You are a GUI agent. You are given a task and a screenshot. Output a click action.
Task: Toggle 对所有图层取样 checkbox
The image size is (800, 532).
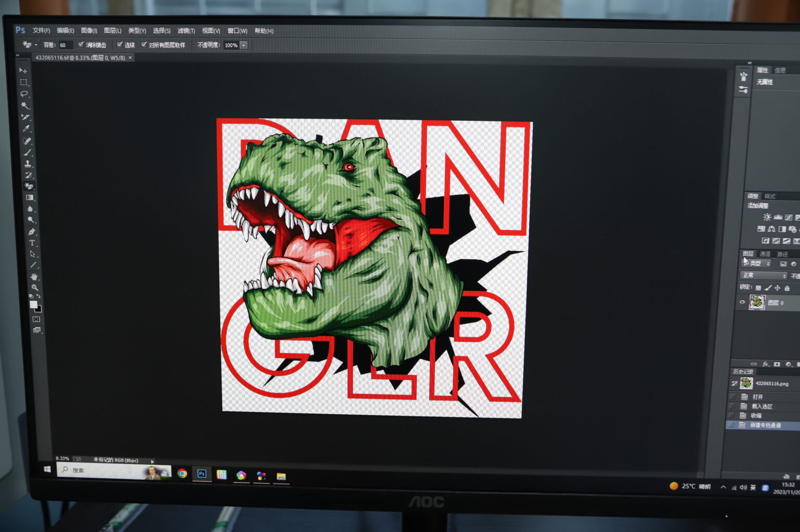tap(144, 45)
